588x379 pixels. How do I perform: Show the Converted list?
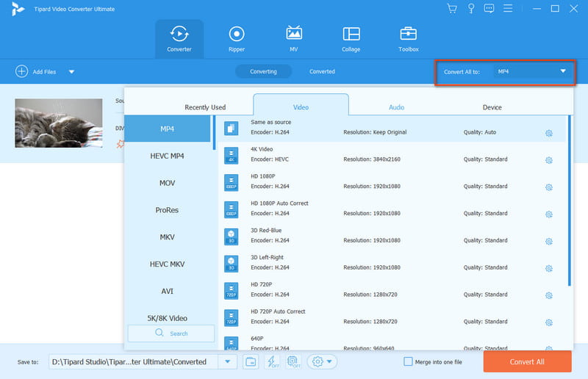point(322,71)
